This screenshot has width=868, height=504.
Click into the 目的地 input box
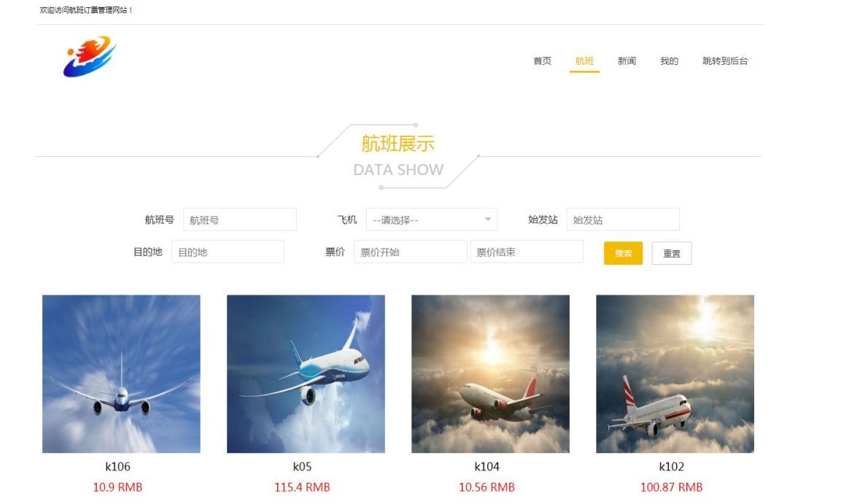[x=228, y=252]
